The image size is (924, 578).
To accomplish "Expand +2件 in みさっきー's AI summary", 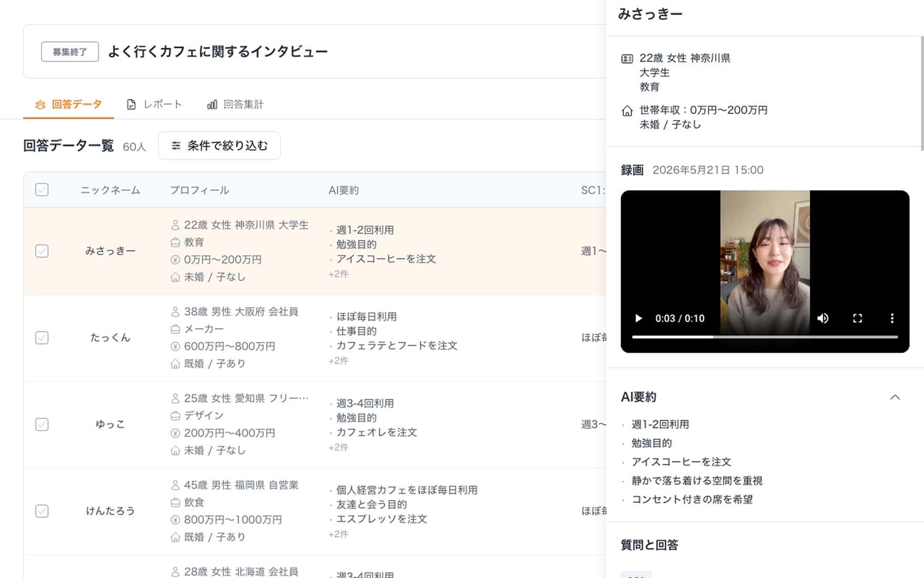I will [x=338, y=274].
